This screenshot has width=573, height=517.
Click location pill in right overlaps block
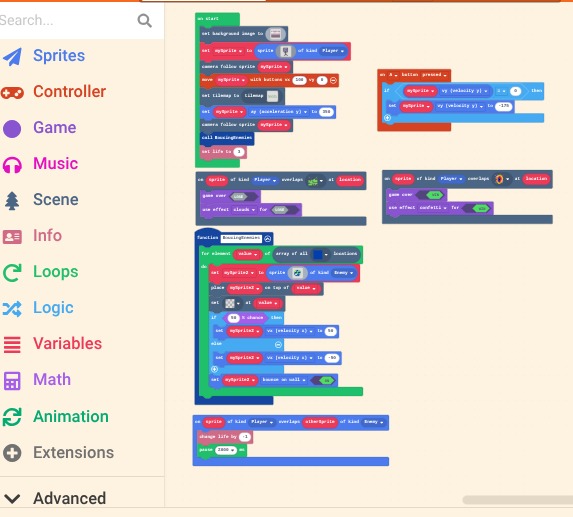point(536,179)
